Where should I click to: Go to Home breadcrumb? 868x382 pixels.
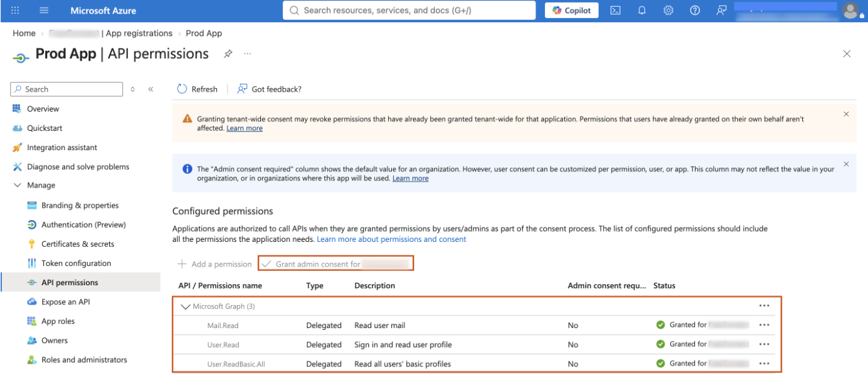click(x=24, y=33)
